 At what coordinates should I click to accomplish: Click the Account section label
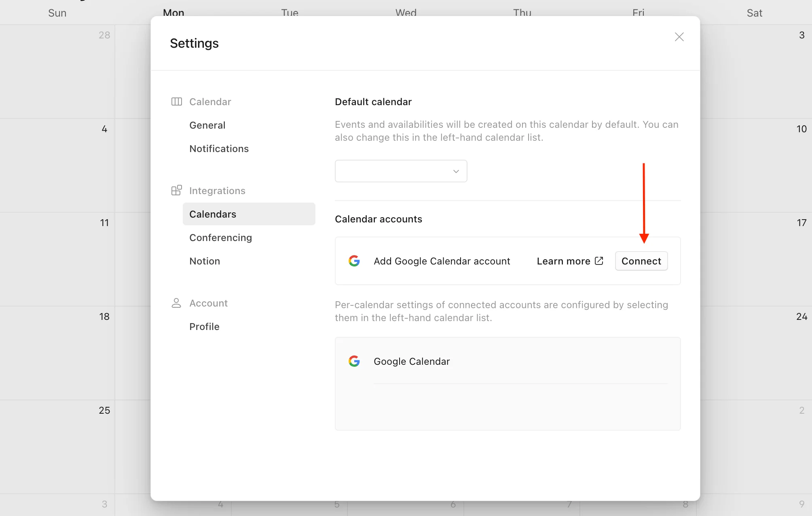coord(208,303)
